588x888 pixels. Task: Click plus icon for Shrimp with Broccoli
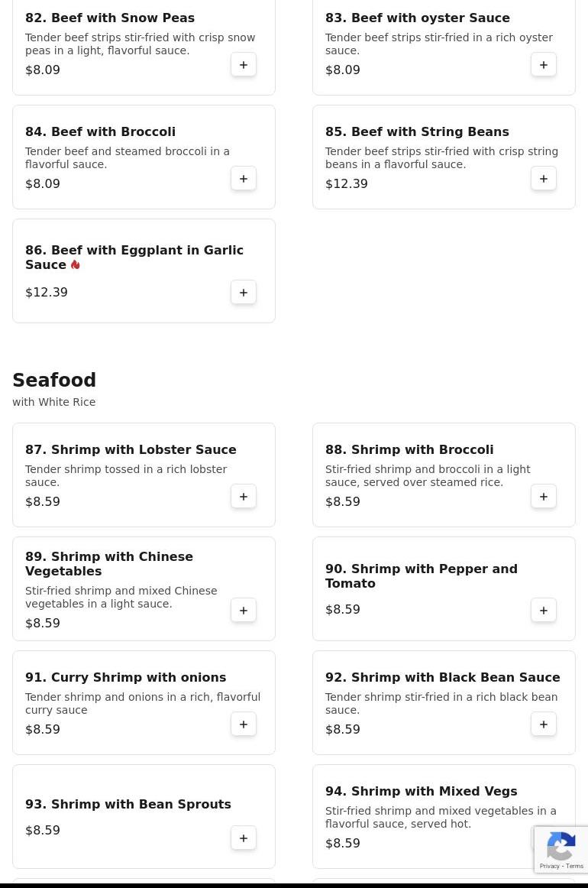544,497
